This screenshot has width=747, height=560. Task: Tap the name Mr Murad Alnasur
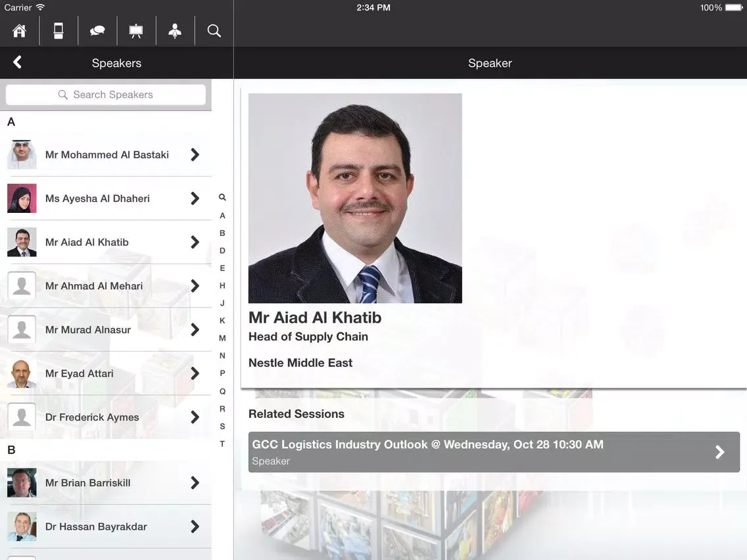[x=88, y=330]
